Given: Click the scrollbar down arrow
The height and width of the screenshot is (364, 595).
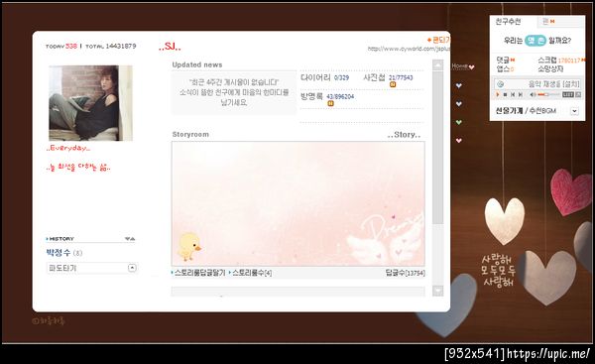Looking at the screenshot, I should [438, 291].
